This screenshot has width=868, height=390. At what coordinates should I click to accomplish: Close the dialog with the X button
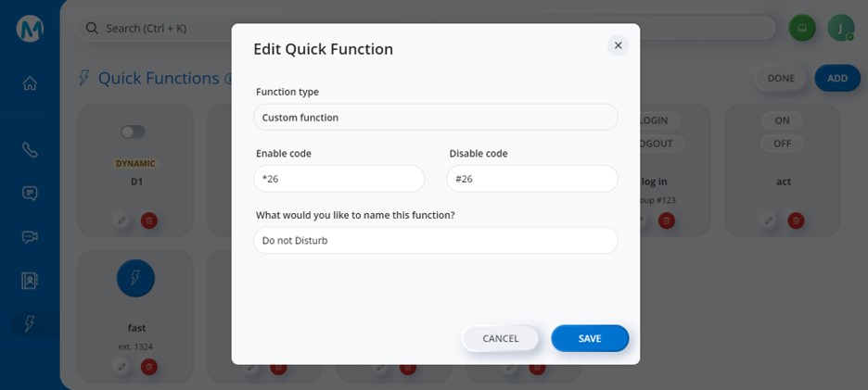(x=618, y=45)
